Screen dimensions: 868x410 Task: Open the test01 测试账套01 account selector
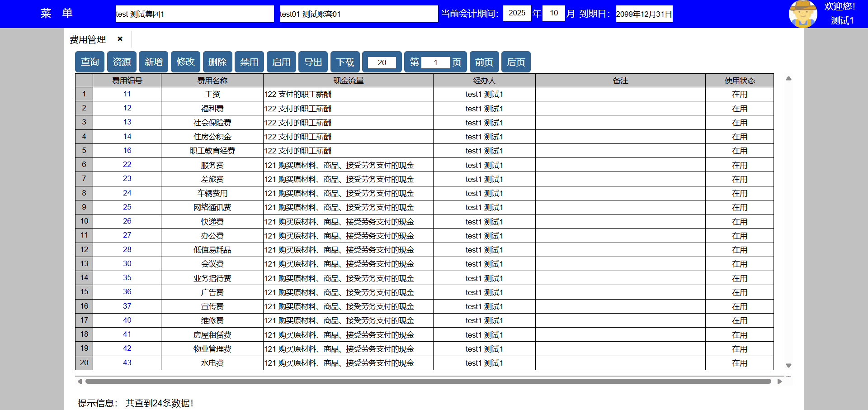[x=359, y=14]
